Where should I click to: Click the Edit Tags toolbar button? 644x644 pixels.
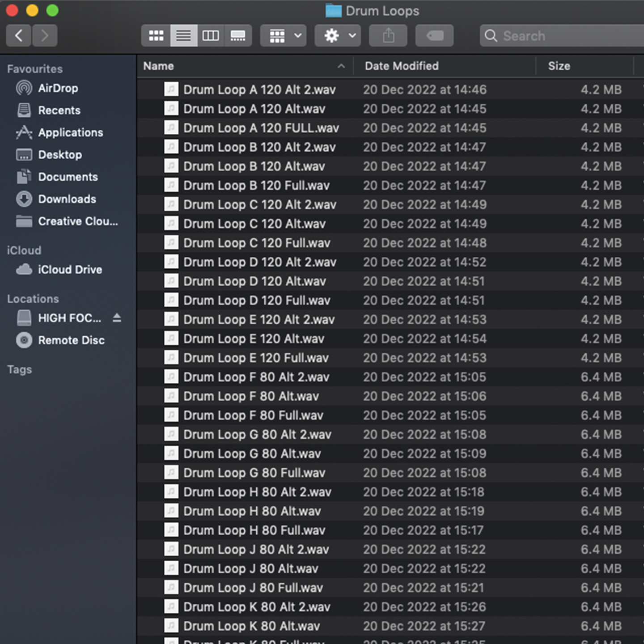coord(434,36)
